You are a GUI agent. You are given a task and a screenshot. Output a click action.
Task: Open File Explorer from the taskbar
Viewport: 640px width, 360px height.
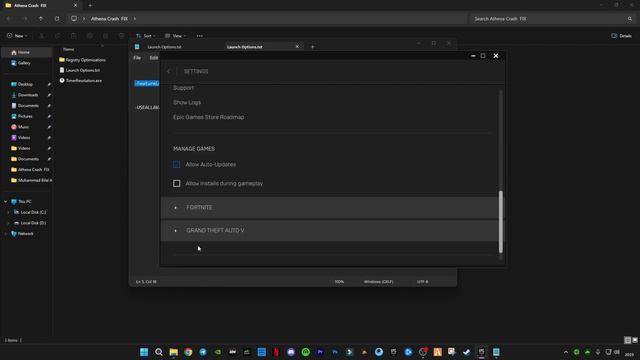173,352
